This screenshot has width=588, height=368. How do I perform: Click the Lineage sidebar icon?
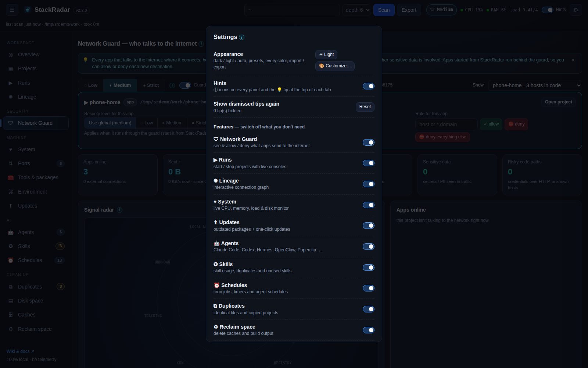pyautogui.click(x=11, y=97)
